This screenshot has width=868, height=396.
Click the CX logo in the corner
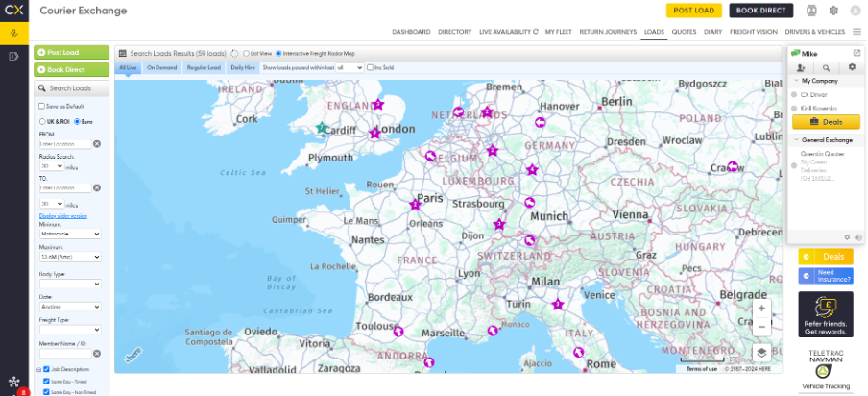pos(13,10)
